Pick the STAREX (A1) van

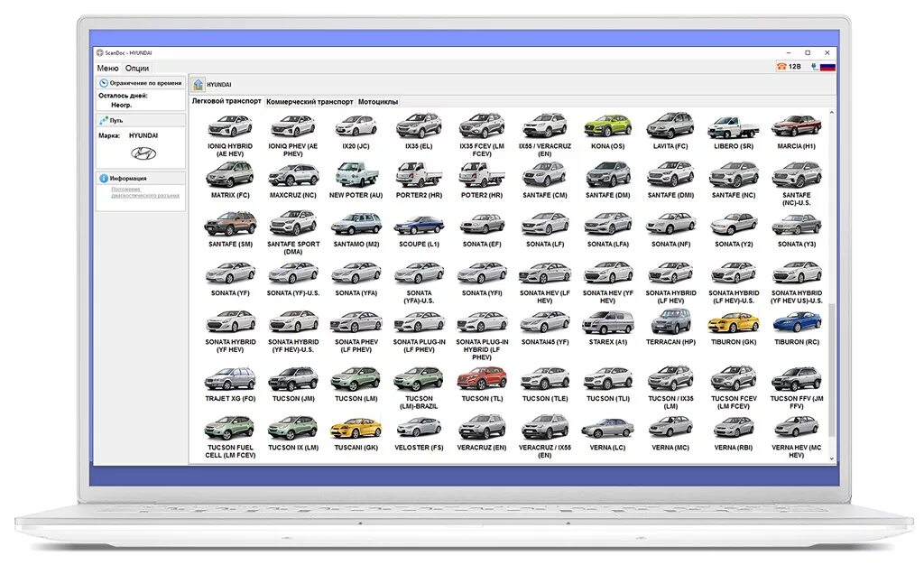tap(607, 327)
